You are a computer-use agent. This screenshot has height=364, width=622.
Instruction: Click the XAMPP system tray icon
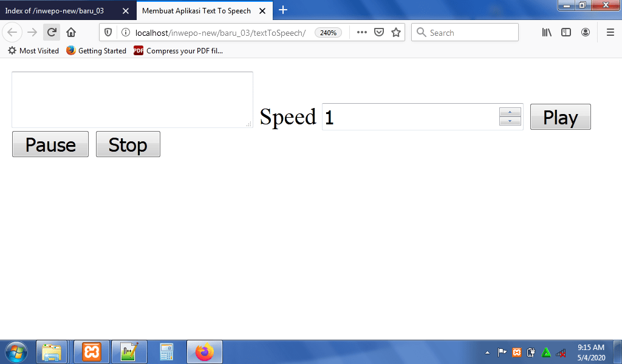coord(516,352)
